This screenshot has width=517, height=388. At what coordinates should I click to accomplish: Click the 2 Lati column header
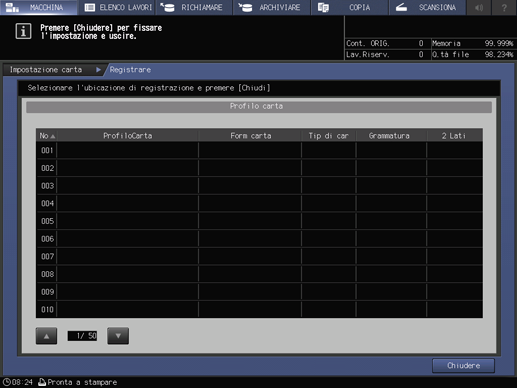click(455, 136)
